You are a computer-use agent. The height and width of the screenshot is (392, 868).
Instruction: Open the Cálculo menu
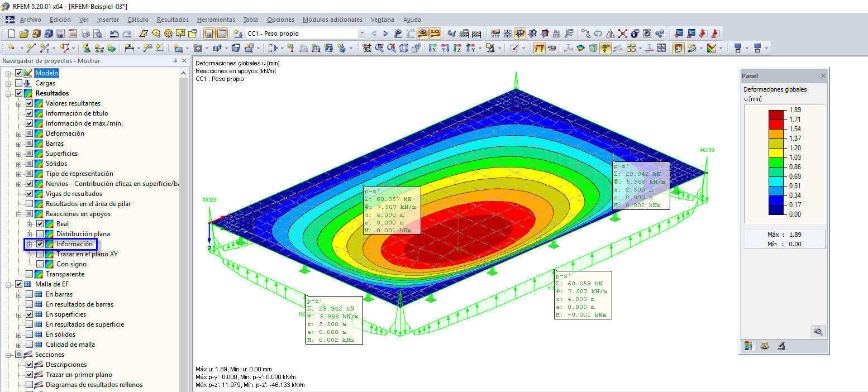coord(138,20)
